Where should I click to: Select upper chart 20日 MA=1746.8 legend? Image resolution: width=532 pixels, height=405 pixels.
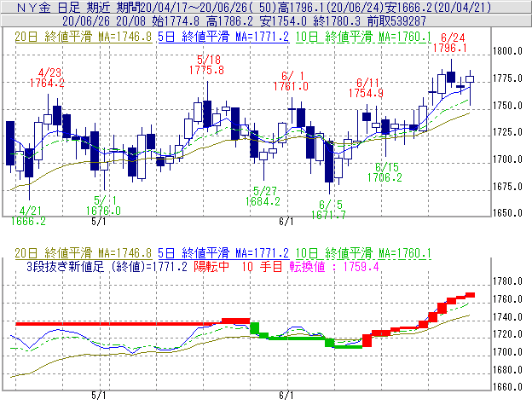pos(84,37)
